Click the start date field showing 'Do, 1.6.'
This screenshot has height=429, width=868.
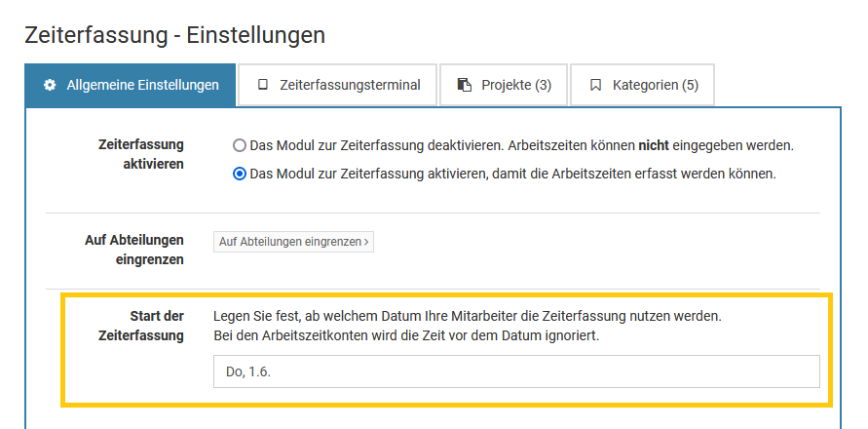point(516,371)
